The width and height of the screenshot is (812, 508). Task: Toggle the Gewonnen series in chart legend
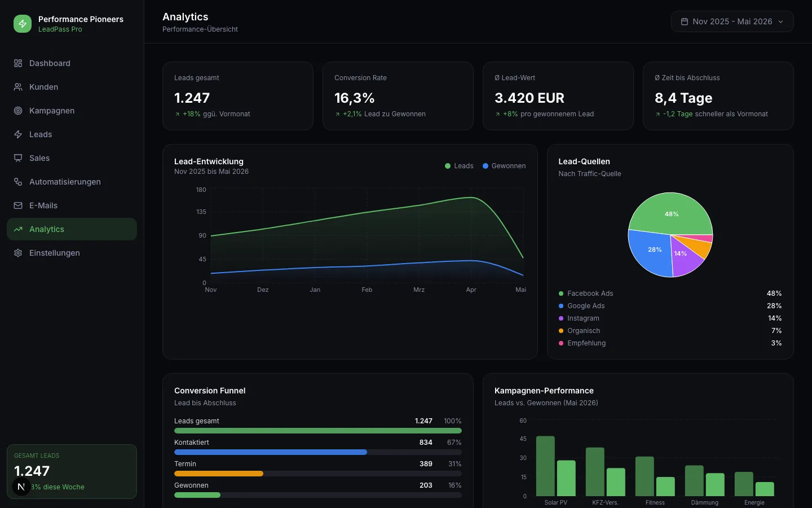coord(504,166)
